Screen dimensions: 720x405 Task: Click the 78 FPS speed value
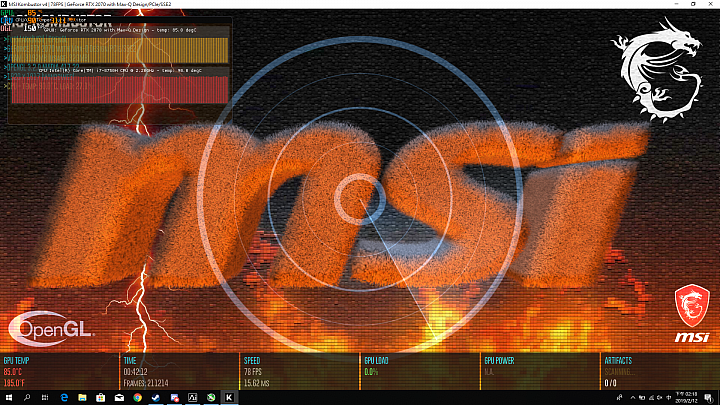253,372
